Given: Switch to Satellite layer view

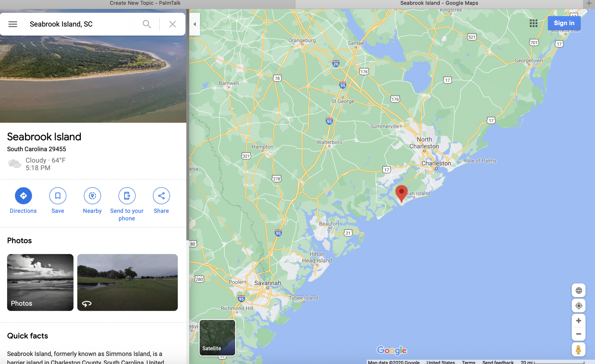Looking at the screenshot, I should pyautogui.click(x=217, y=338).
